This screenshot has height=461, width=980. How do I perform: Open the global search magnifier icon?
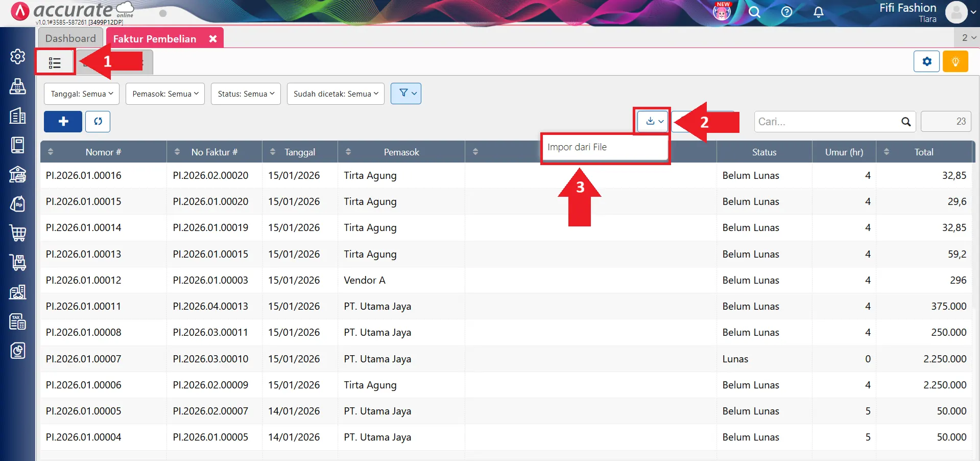755,12
